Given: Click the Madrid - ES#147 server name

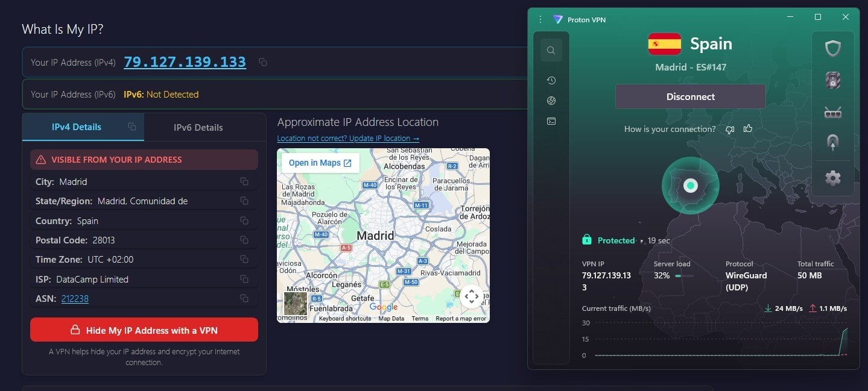Looking at the screenshot, I should (691, 67).
